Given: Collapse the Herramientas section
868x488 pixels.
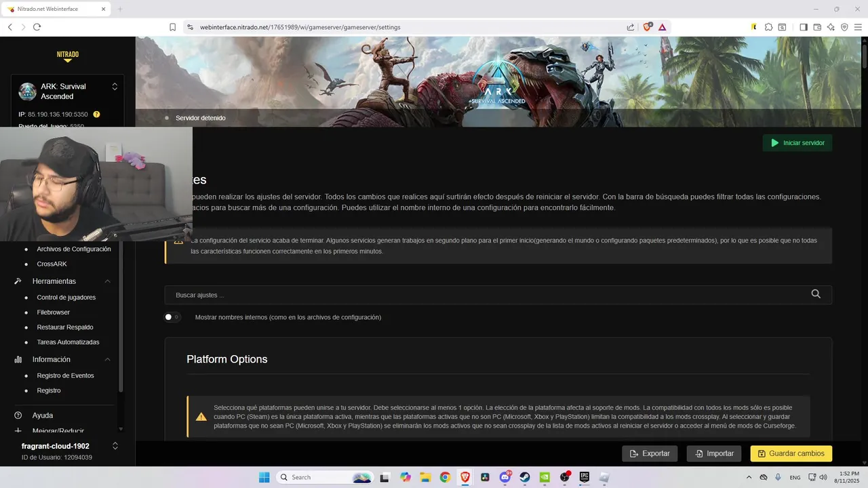Looking at the screenshot, I should pyautogui.click(x=108, y=281).
